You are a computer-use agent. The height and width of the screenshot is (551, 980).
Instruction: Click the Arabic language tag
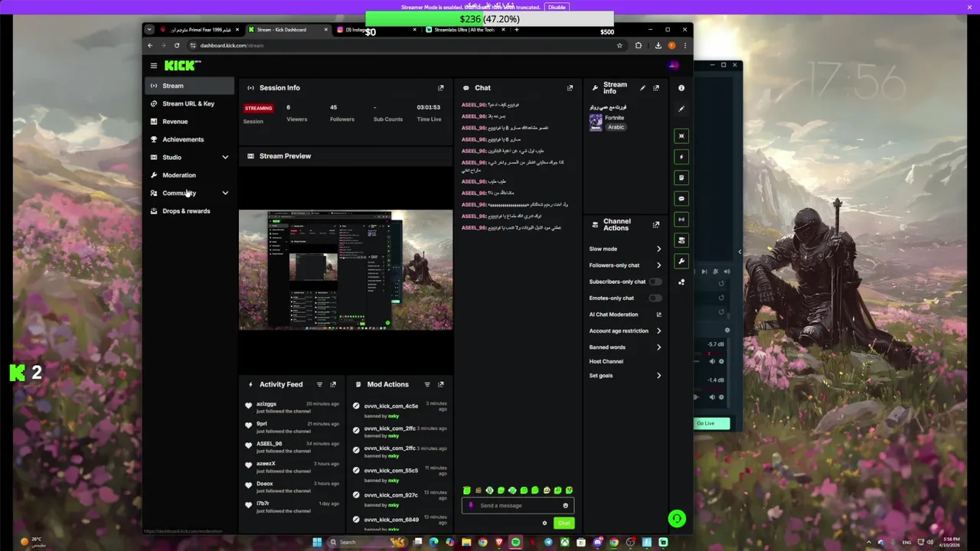point(616,127)
